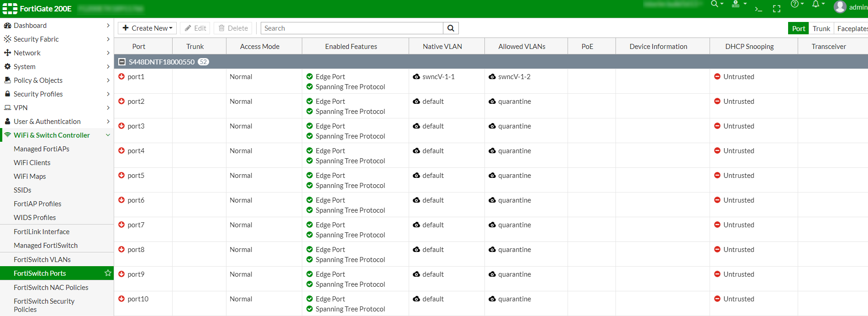The image size is (868, 316).
Task: Click the FortiGate logo icon
Action: coord(10,9)
